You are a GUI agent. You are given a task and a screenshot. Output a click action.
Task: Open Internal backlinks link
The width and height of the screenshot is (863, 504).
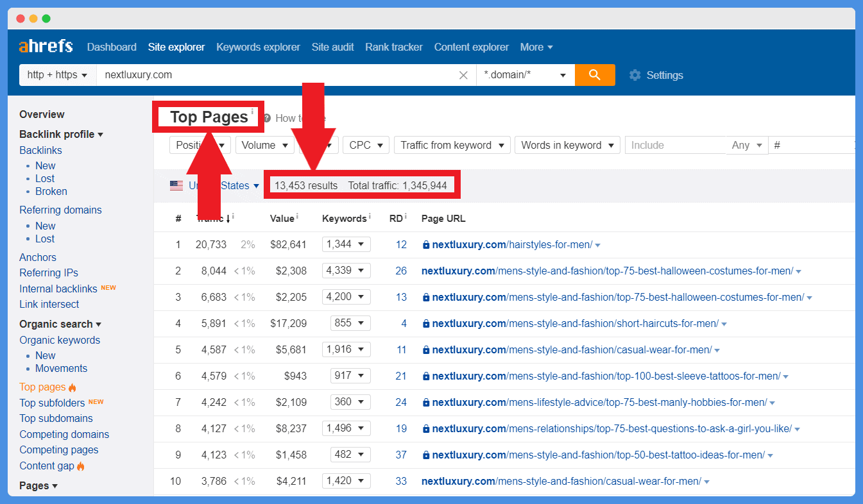click(x=58, y=289)
